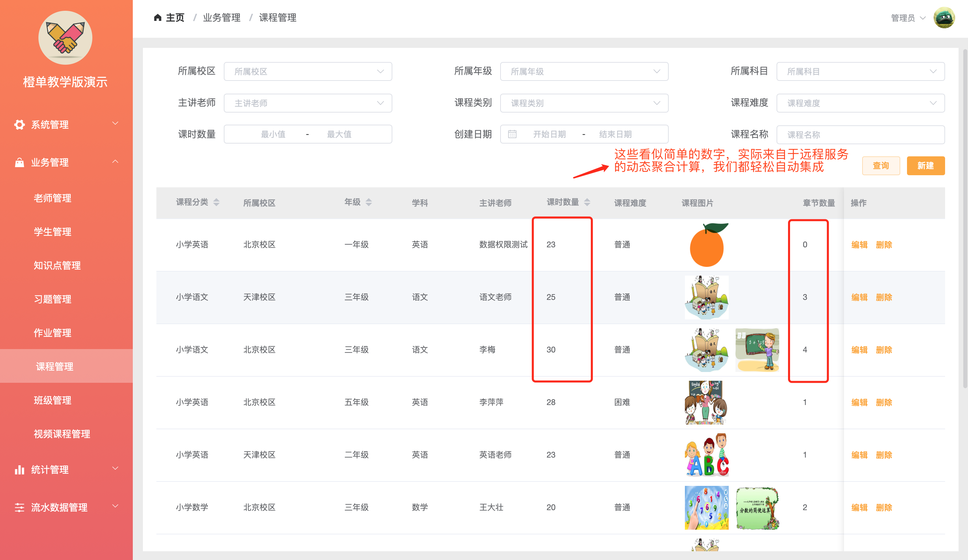
Task: Toggle sort on 年级 column header
Action: [368, 202]
